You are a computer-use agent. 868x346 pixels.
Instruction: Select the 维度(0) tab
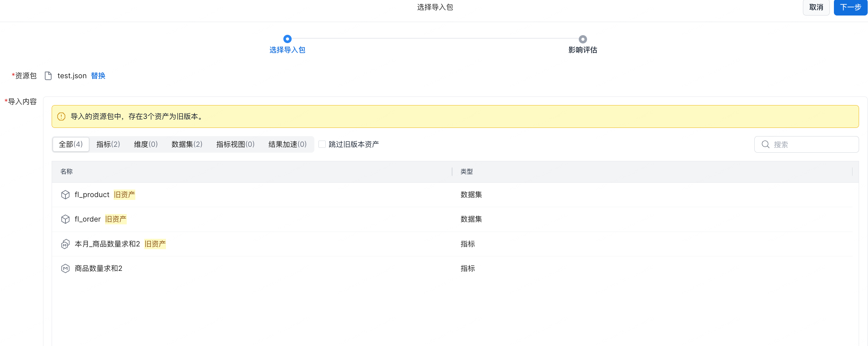click(x=146, y=144)
